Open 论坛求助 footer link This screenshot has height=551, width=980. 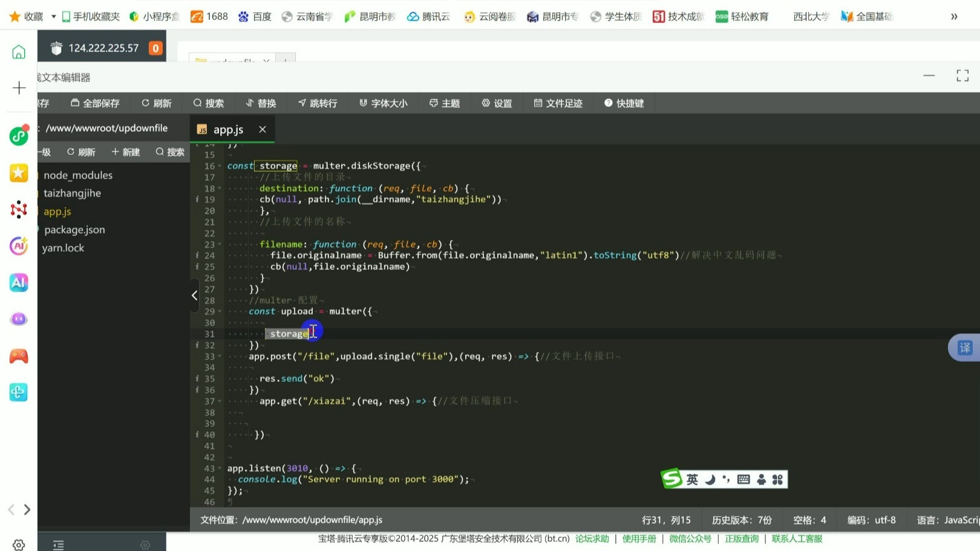[592, 539]
